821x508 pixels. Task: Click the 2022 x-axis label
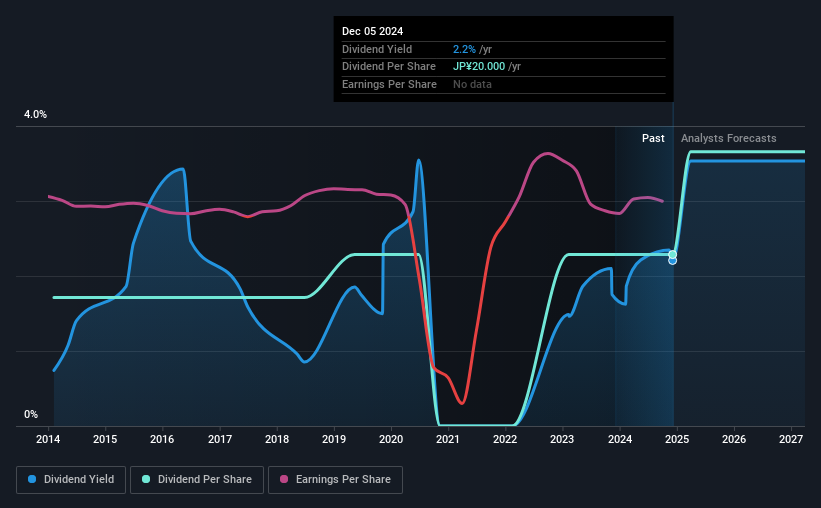[x=505, y=439]
